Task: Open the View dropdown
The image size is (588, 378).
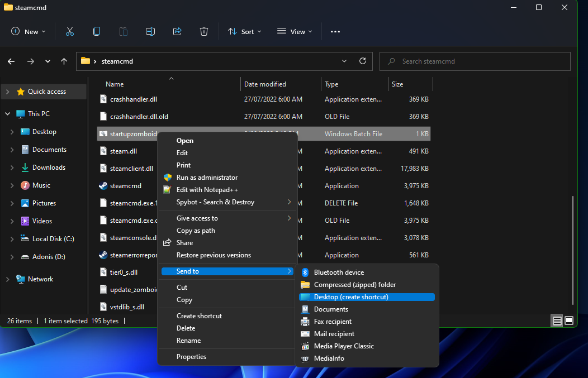Action: coord(295,32)
